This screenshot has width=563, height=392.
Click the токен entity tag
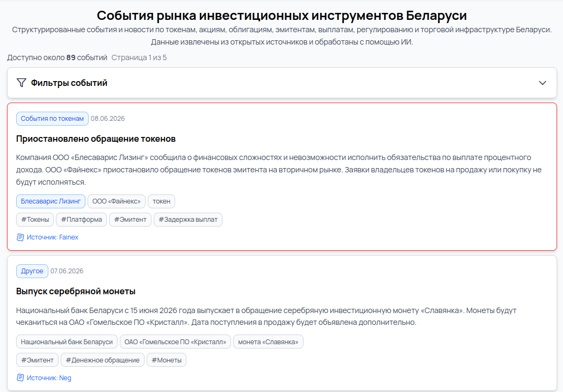(161, 201)
